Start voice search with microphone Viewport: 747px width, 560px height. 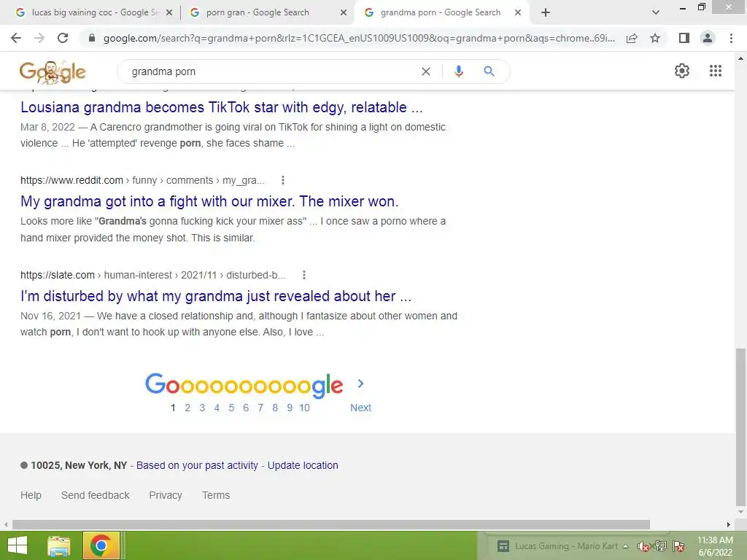click(458, 71)
